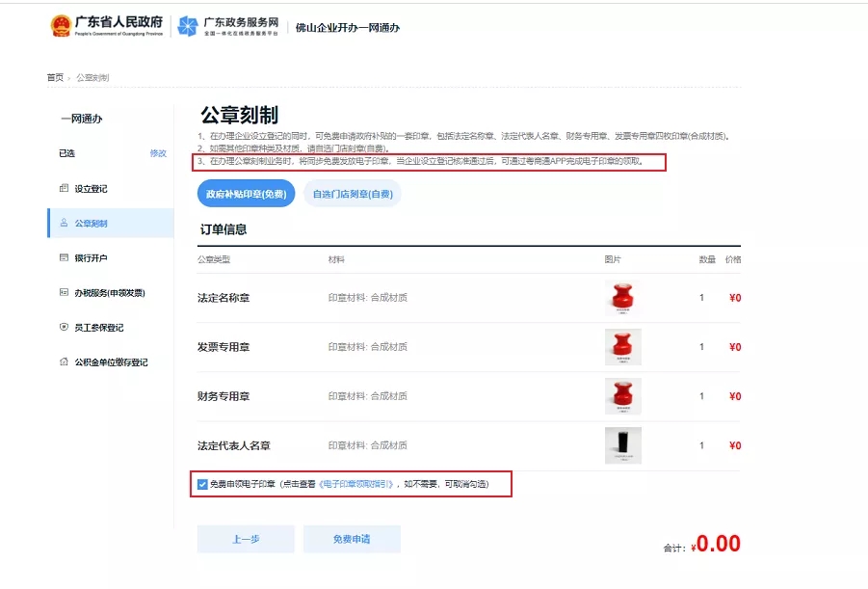Click the 免费申请 button
This screenshot has width=868, height=589.
click(x=351, y=539)
